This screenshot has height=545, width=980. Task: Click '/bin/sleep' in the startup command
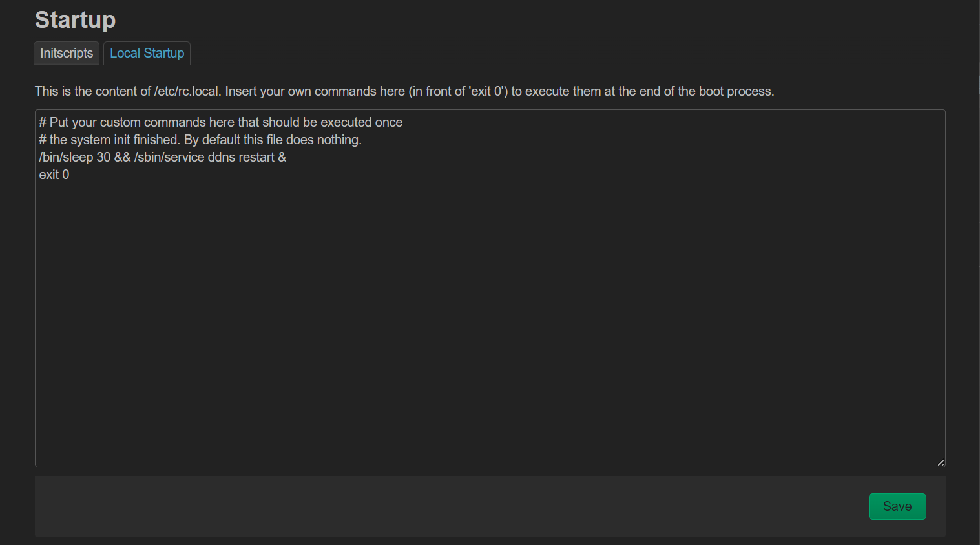tap(66, 157)
